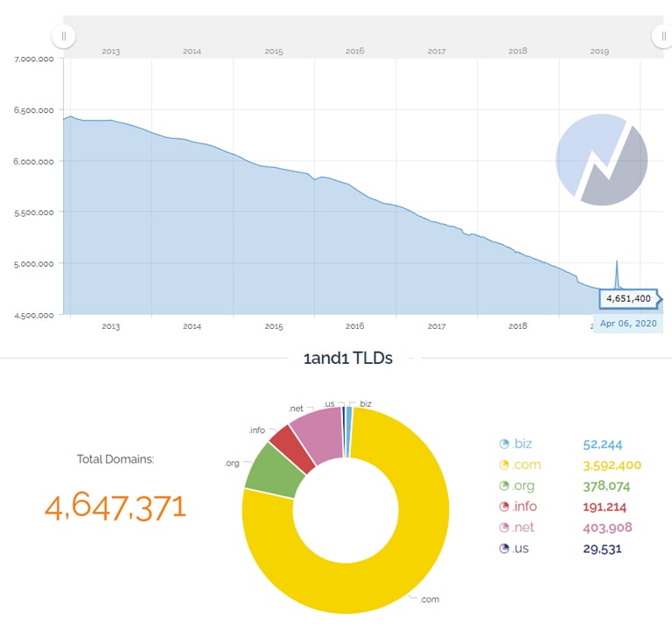Screen dimensions: 672x635
Task: Click the 1and1 TLDs heading
Action: coord(347,359)
